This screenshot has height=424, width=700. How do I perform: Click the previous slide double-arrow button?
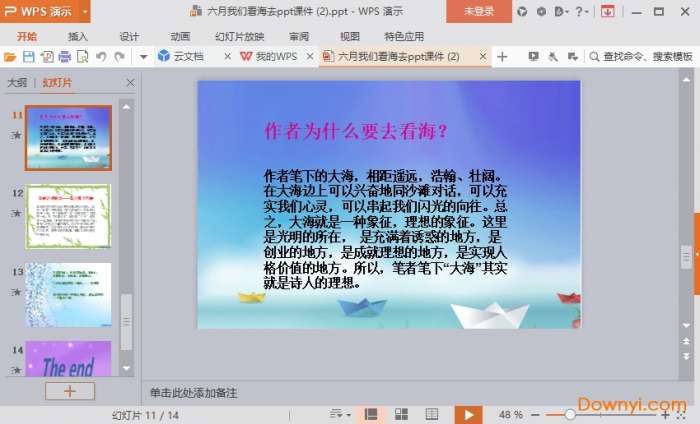click(686, 341)
